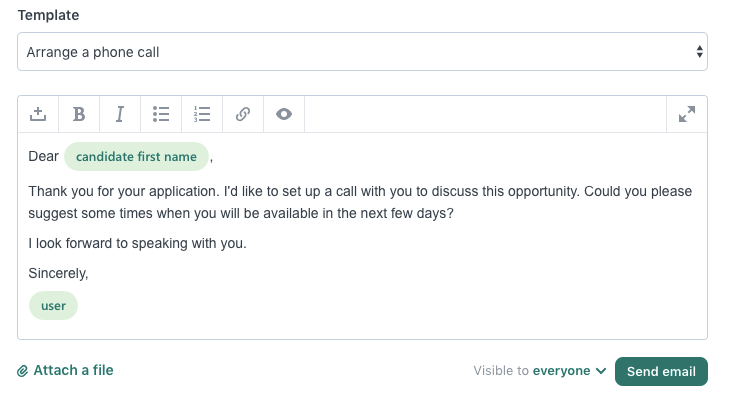Click the chevron next to everyone
This screenshot has width=729, height=400.
click(601, 371)
